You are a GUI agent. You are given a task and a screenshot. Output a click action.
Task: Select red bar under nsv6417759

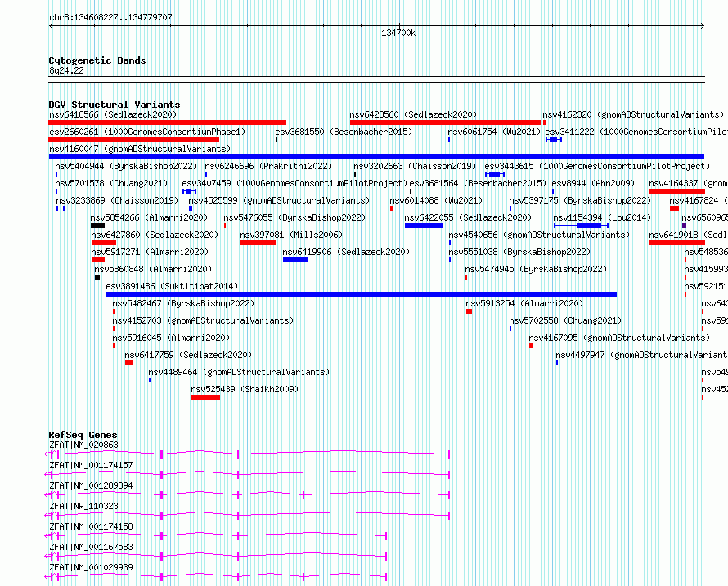click(x=129, y=363)
